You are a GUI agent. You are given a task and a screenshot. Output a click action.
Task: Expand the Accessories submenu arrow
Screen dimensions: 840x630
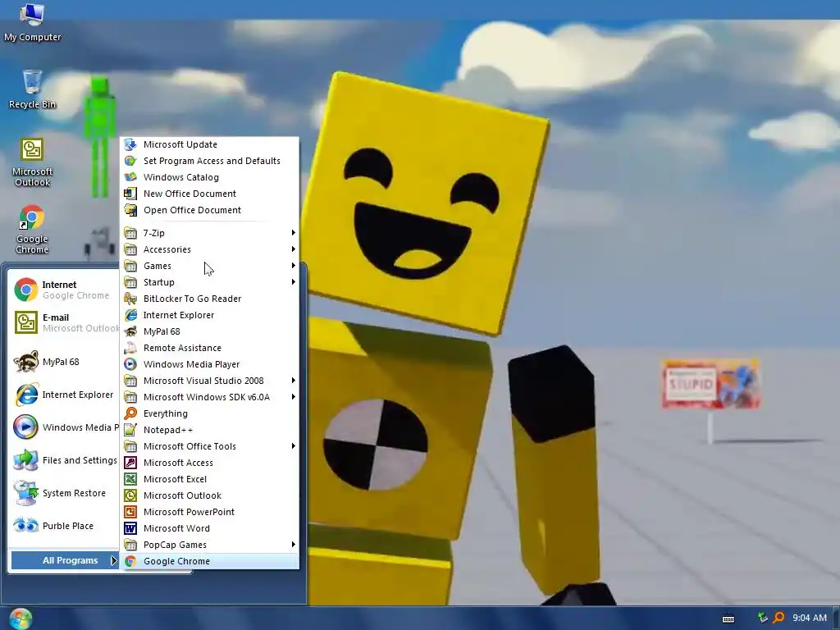[293, 249]
